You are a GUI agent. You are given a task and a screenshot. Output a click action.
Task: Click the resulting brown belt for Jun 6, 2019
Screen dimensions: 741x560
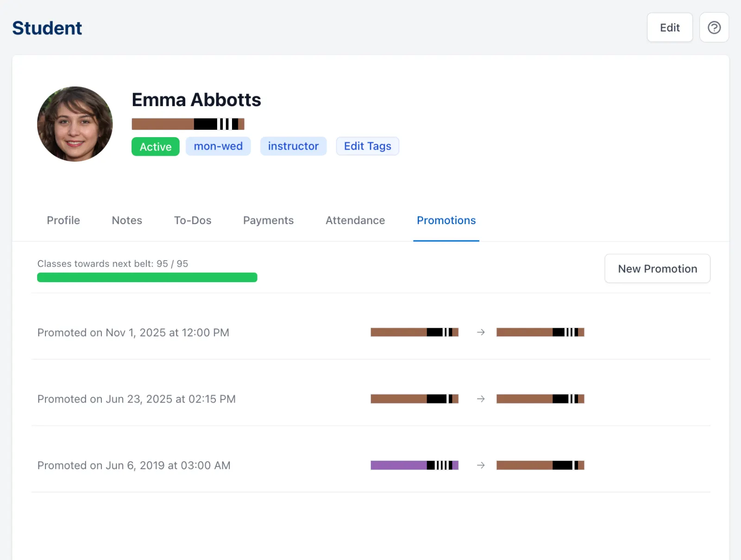(540, 465)
